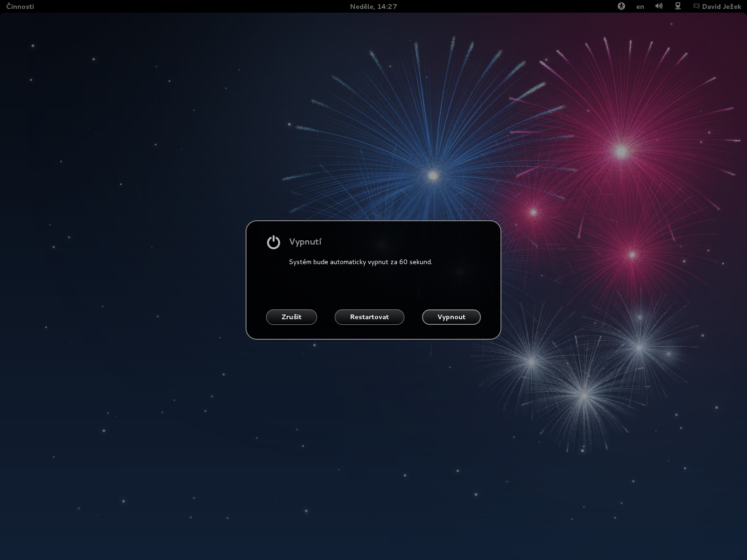Click the Zrušit button to cancel shutdown

tap(291, 317)
